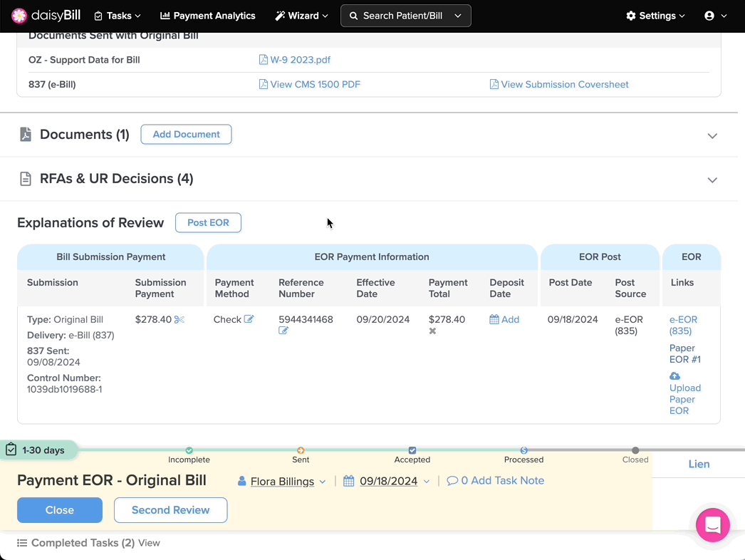
Task: Expand the RFAs & UR Decisions section
Action: [712, 180]
